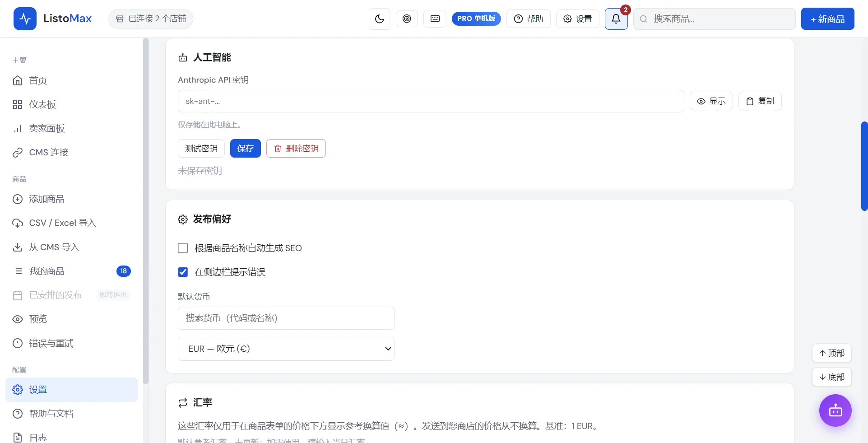Focus the 搜索商品 search field

pyautogui.click(x=715, y=19)
